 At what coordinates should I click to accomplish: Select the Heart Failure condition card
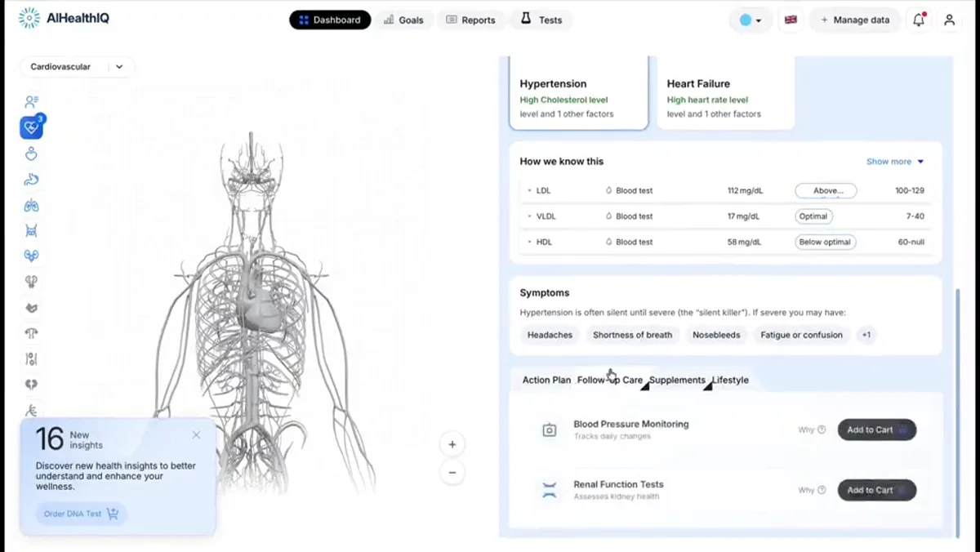(726, 94)
